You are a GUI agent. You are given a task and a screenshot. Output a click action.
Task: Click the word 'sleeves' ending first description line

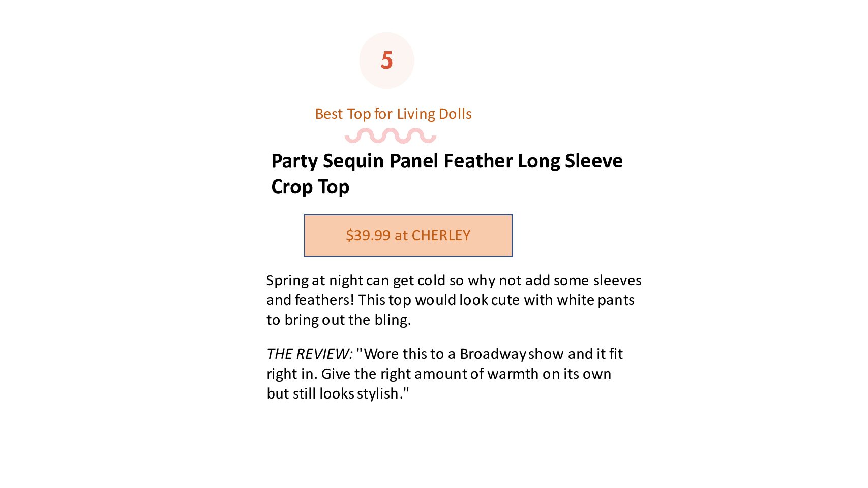coord(617,280)
